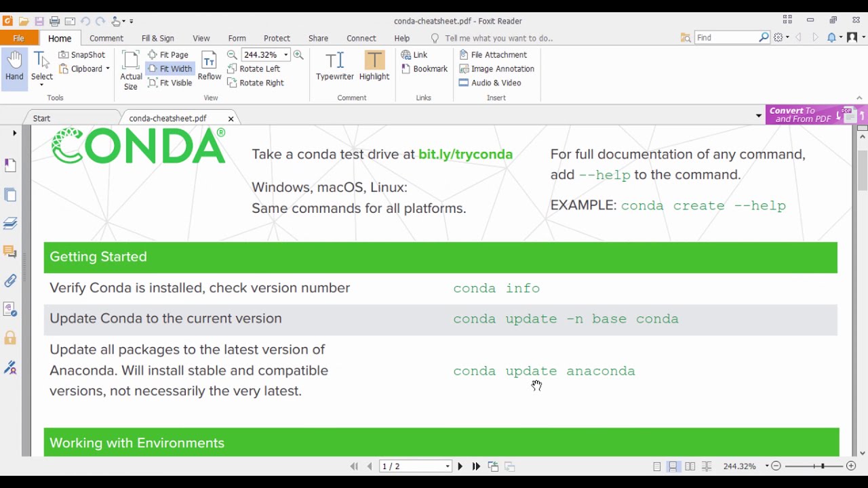Open the bookmarks panel in sidebar
868x488 pixels.
(10, 165)
